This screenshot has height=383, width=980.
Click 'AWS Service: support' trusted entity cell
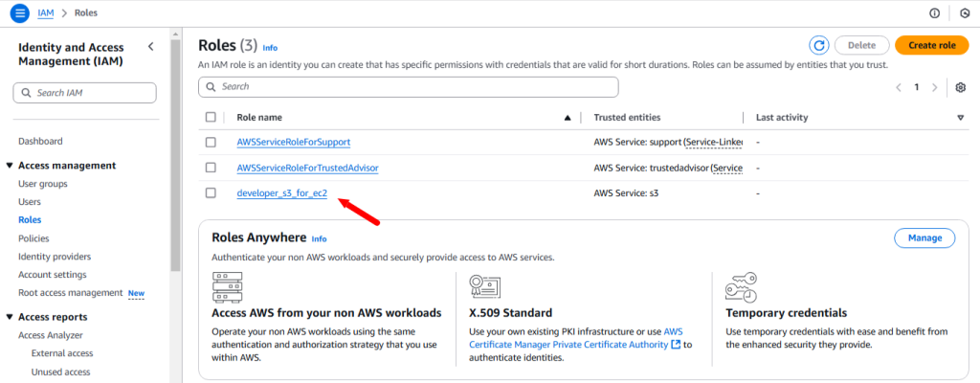point(668,142)
